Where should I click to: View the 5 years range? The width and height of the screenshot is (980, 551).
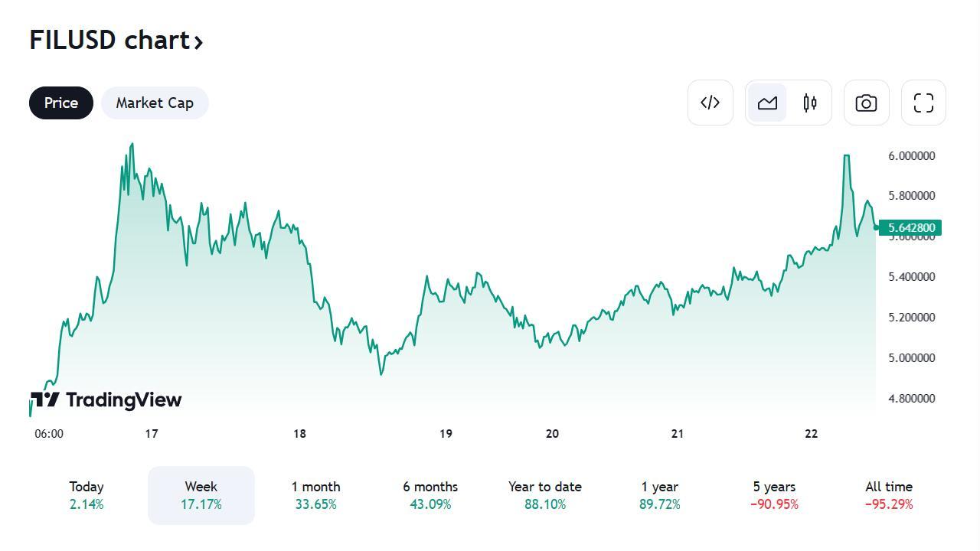[775, 495]
